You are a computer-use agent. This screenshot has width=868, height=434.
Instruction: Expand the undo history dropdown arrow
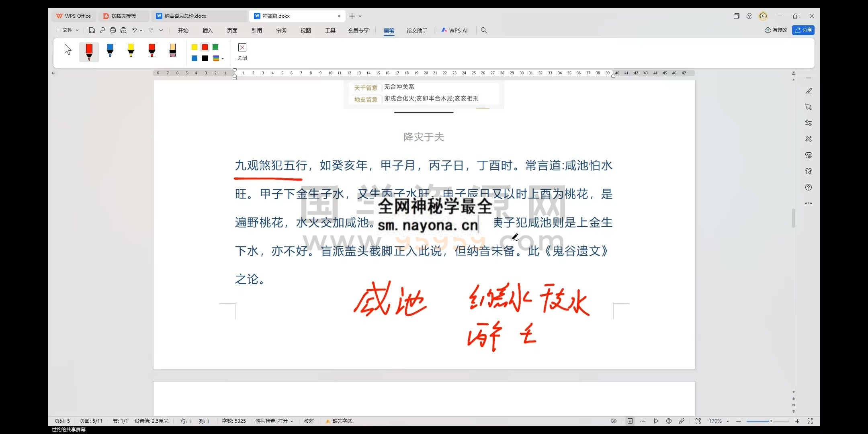click(141, 30)
